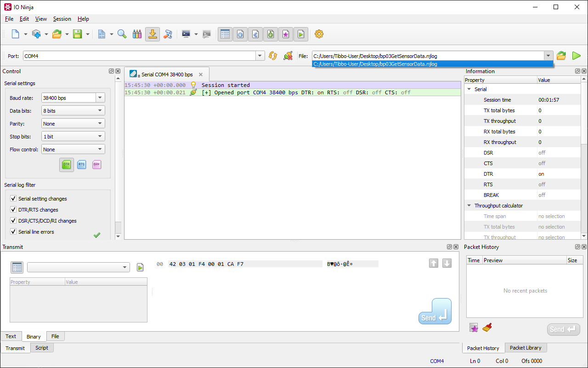Image resolution: width=588 pixels, height=368 pixels.
Task: Click the magnifying glass Find icon
Action: coord(122,34)
